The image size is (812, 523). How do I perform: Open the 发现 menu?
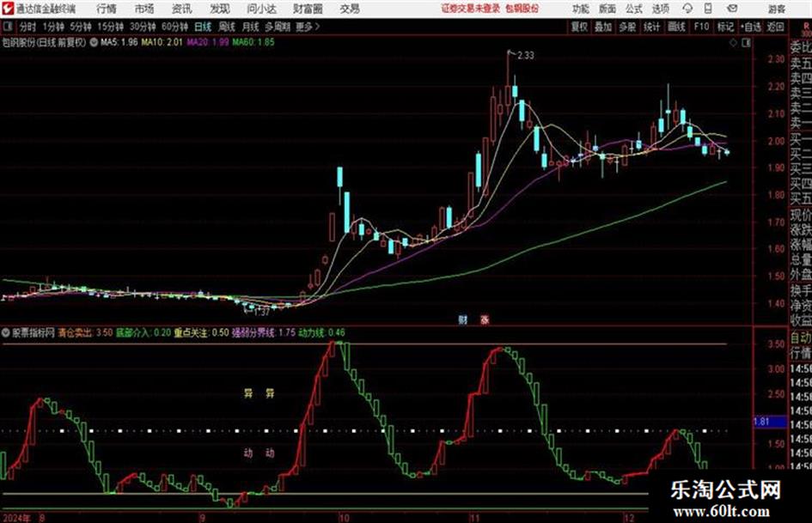click(x=220, y=9)
